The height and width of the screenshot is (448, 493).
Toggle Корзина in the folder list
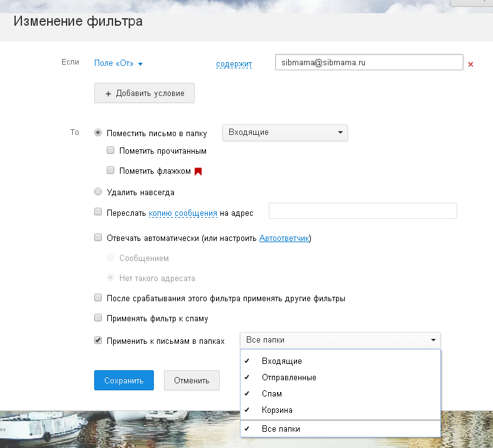coord(340,410)
